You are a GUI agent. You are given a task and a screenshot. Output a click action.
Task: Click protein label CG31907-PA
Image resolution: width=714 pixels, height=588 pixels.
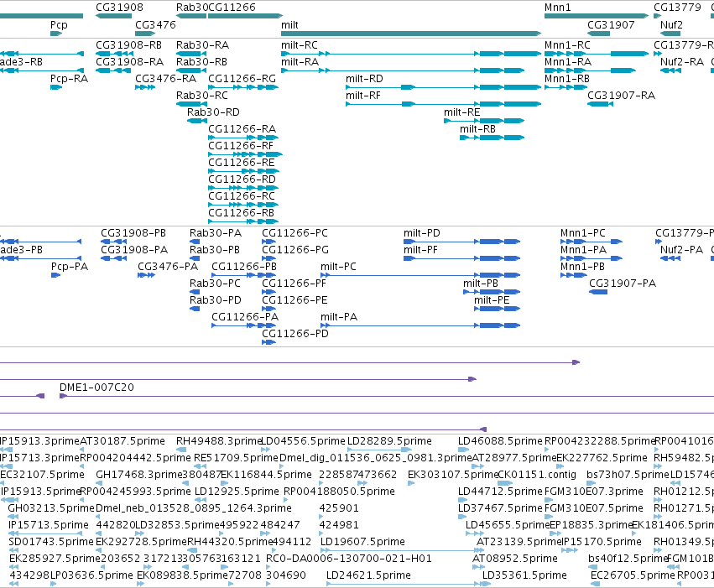[623, 284]
